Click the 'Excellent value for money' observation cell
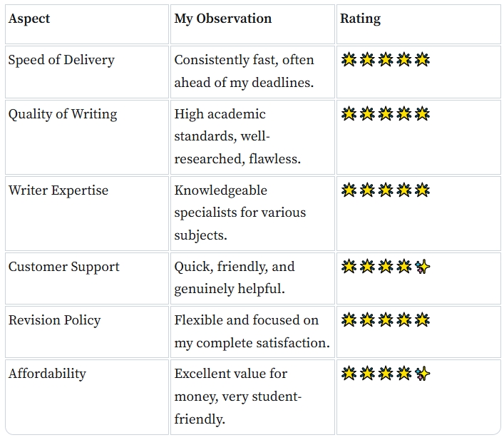The width and height of the screenshot is (504, 440). pyautogui.click(x=238, y=396)
